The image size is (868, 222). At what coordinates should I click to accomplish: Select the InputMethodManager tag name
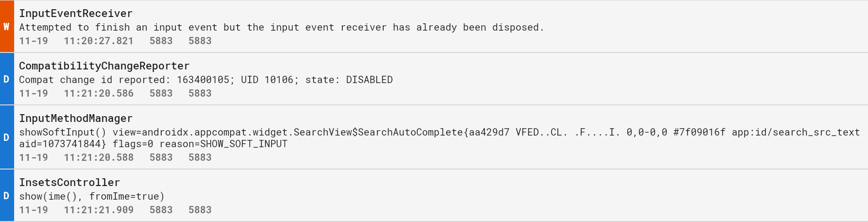[x=76, y=119]
